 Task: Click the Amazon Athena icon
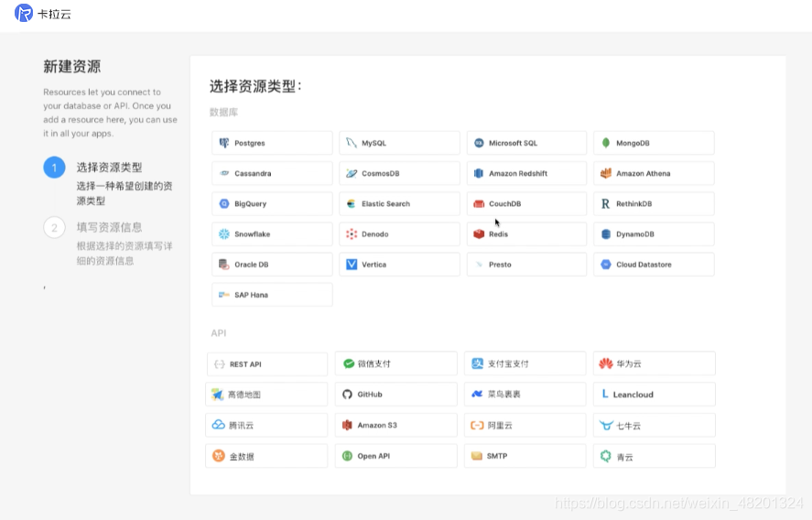pyautogui.click(x=606, y=173)
